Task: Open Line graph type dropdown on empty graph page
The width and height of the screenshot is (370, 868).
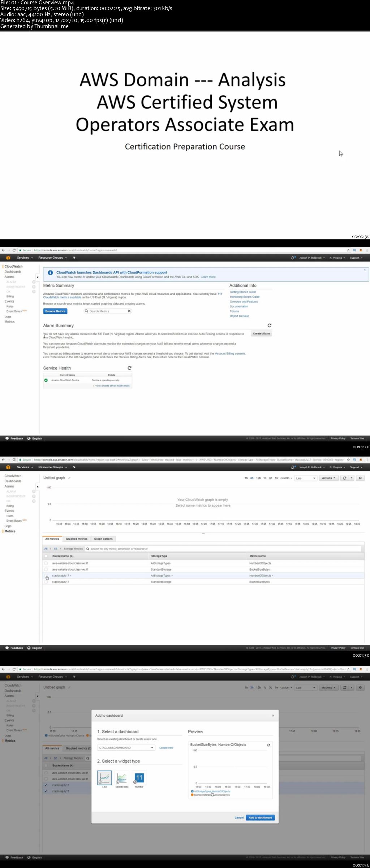Action: pos(306,478)
